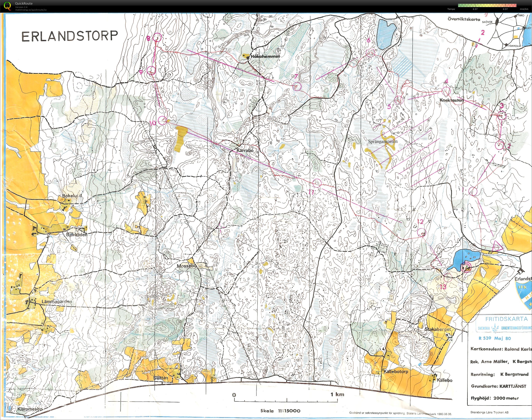Click control circle number 8

(157, 37)
